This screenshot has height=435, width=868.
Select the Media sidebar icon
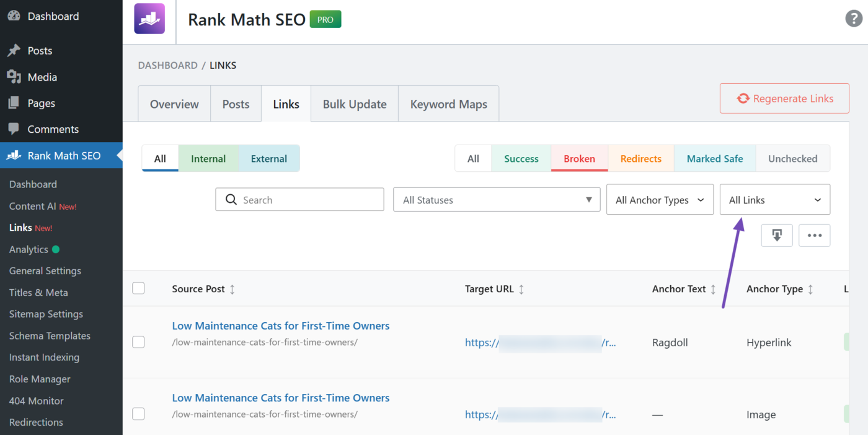pyautogui.click(x=14, y=77)
